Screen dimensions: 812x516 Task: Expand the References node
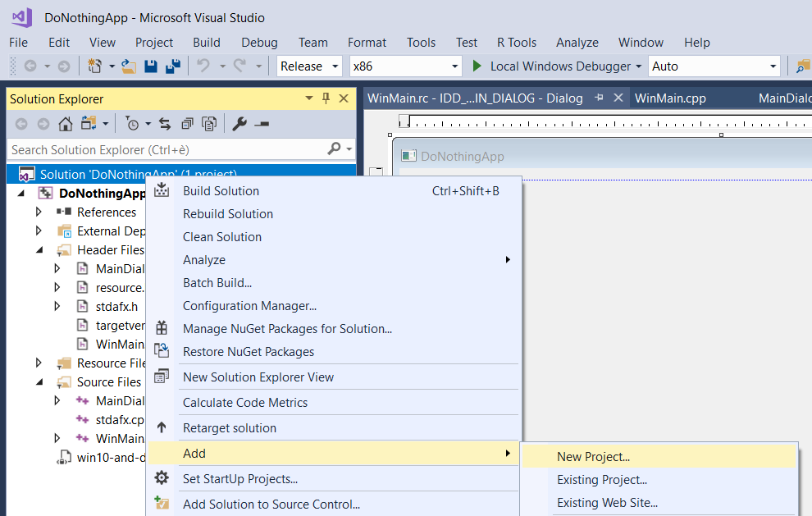click(x=39, y=212)
